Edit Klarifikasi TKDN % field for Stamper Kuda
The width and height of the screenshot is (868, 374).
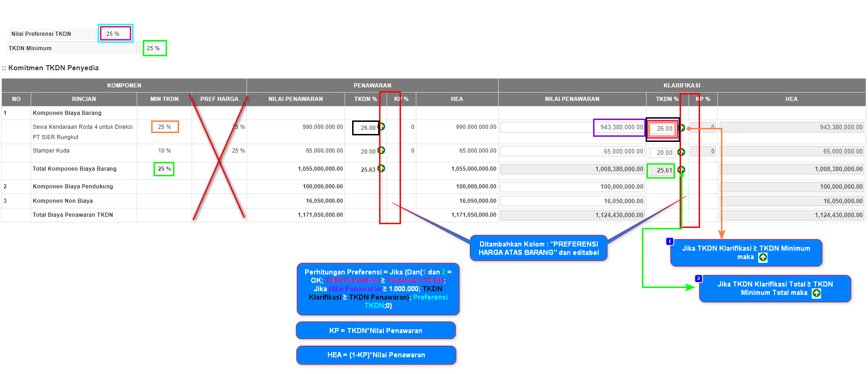pyautogui.click(x=662, y=153)
